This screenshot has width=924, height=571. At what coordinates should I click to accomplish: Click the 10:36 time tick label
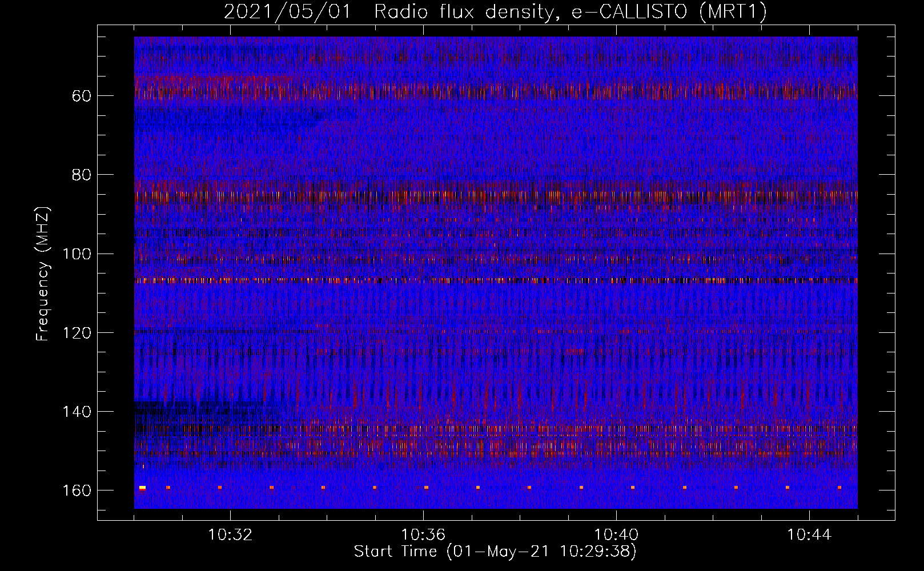tap(423, 535)
